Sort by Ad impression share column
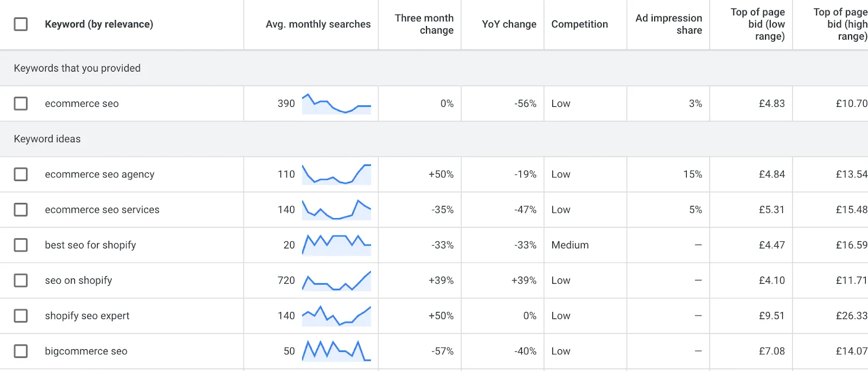Screen dimensions: 868x371 (x=668, y=24)
